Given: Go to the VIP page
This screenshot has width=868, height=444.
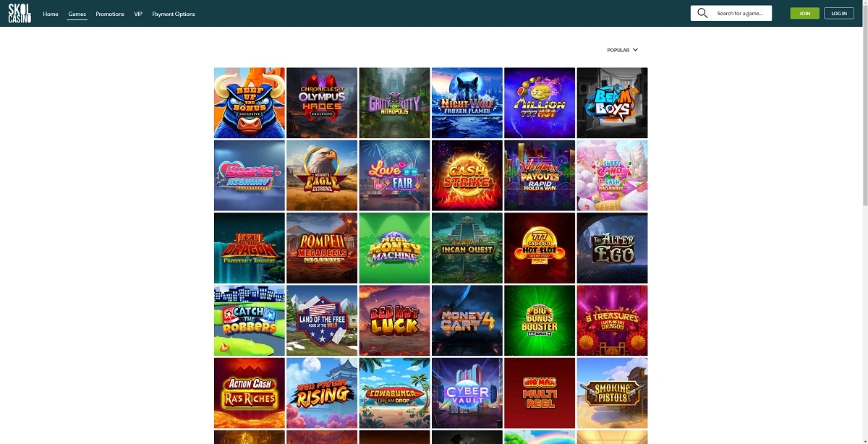Looking at the screenshot, I should pos(138,14).
